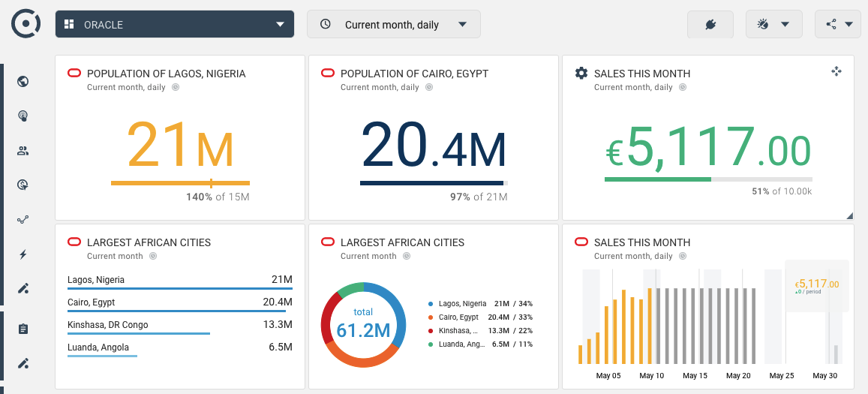Click the 21M / 34% legend value

tap(514, 304)
